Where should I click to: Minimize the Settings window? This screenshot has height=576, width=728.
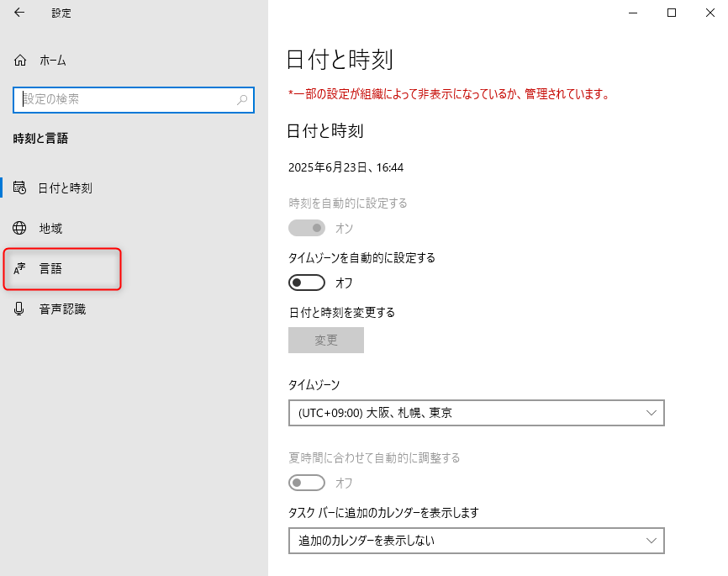[632, 13]
